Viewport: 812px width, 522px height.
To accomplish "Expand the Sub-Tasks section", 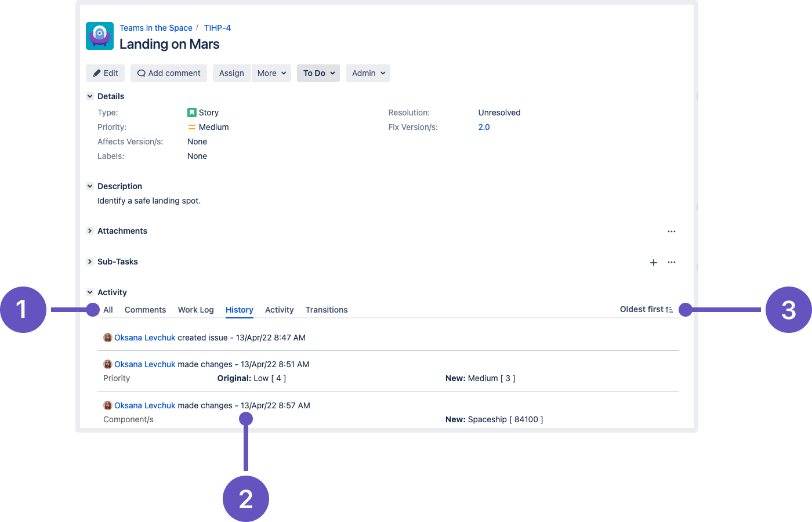I will pos(90,262).
